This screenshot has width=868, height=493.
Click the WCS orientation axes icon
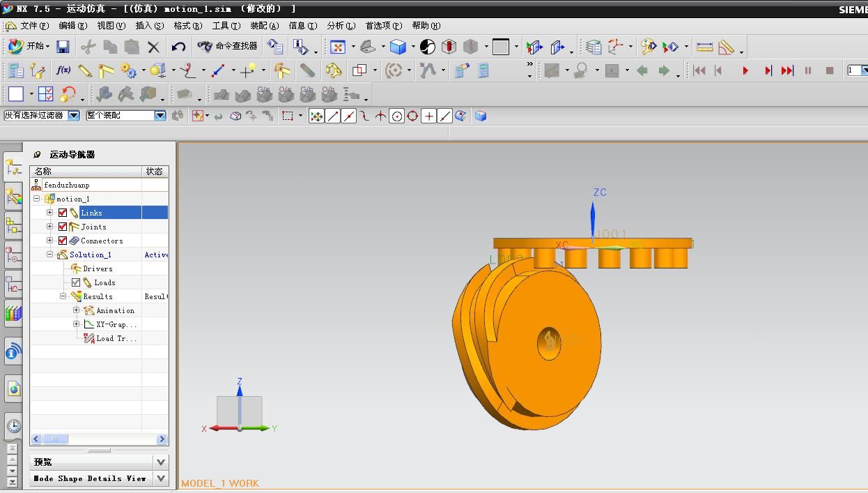[x=616, y=47]
